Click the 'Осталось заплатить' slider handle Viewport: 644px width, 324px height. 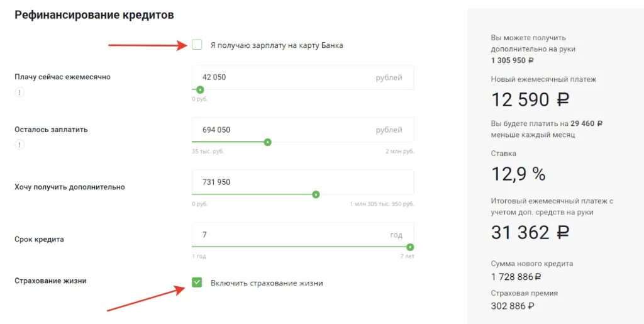[x=268, y=142]
